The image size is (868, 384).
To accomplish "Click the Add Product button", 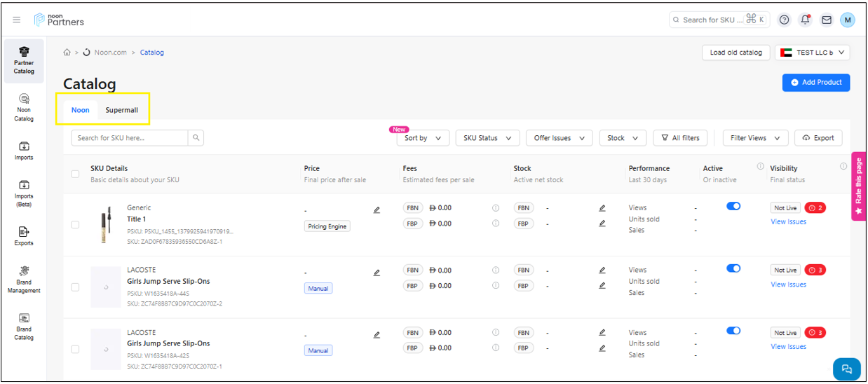I will point(816,82).
